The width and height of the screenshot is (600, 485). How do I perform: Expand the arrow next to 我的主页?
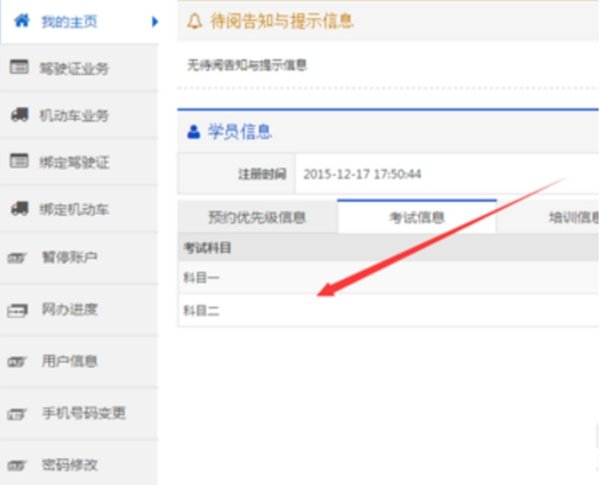[x=154, y=21]
